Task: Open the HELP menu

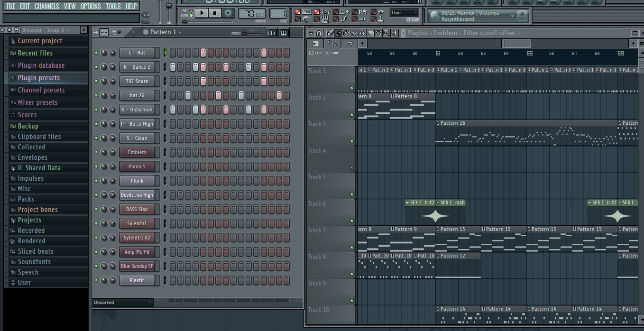Action: tap(131, 6)
